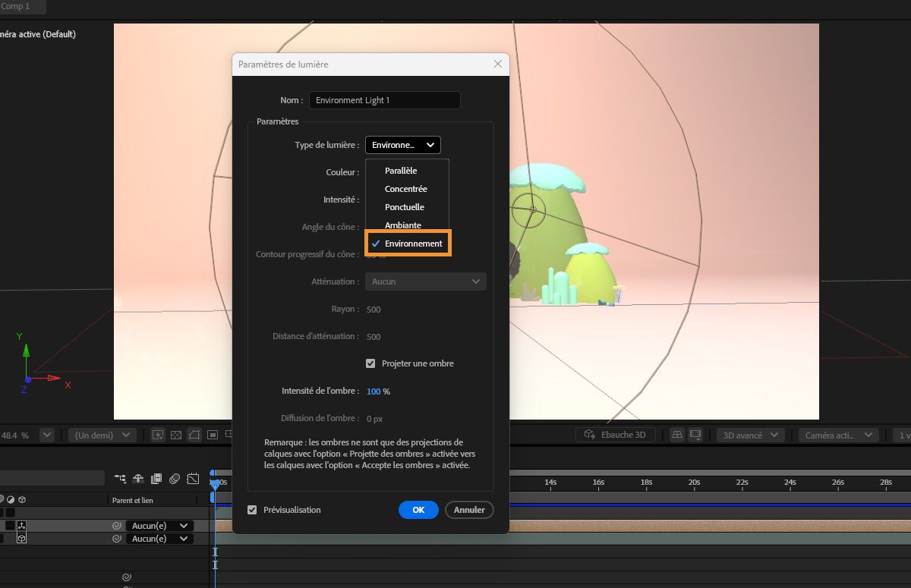
Task: Click the Annuler button
Action: [x=469, y=510]
